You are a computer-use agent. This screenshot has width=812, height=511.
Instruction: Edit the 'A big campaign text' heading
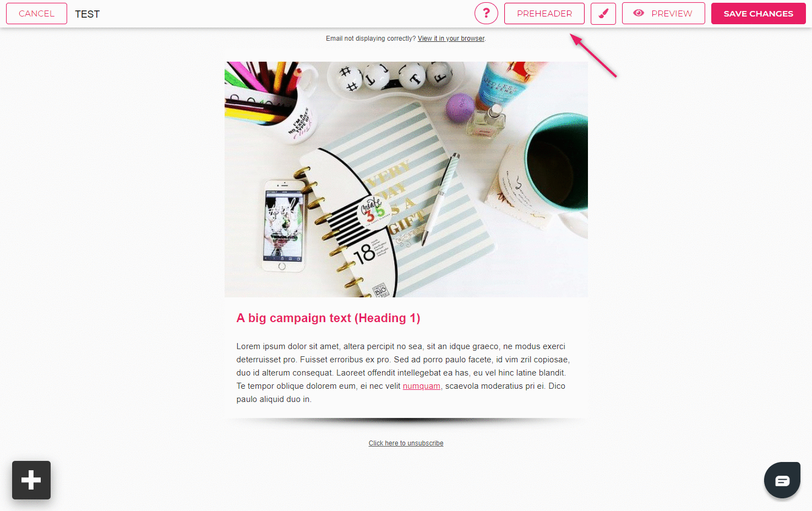(x=328, y=318)
